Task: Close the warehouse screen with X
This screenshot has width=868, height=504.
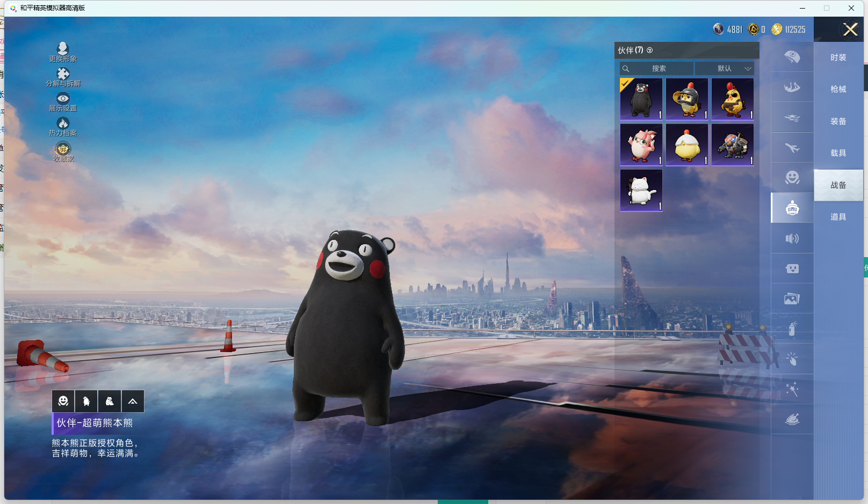Action: 850,30
